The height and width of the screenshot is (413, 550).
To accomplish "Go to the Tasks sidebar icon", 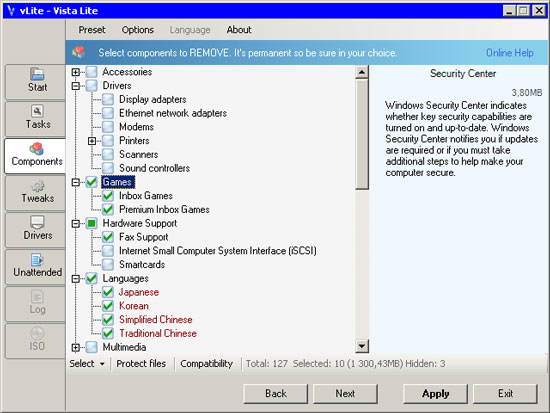I will 37,111.
